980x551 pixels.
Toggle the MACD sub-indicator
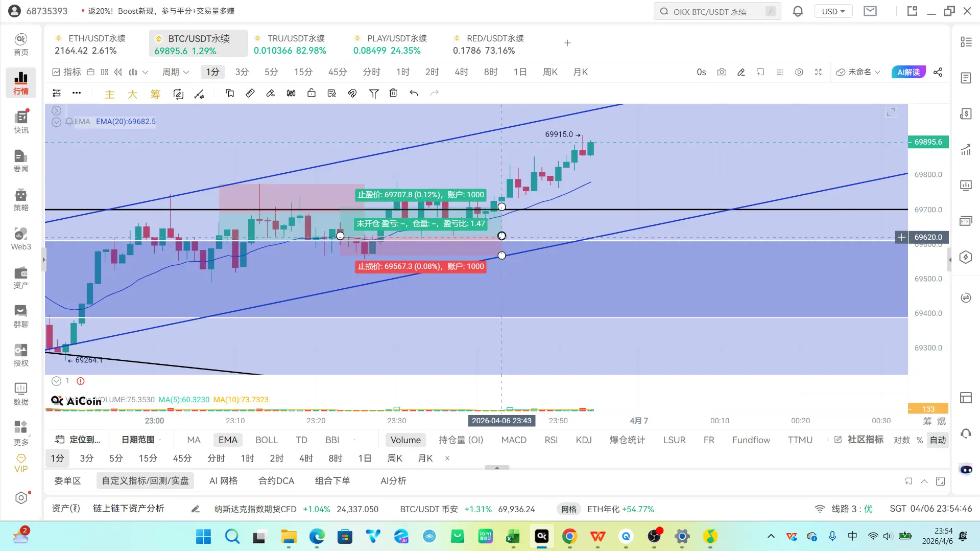coord(514,440)
